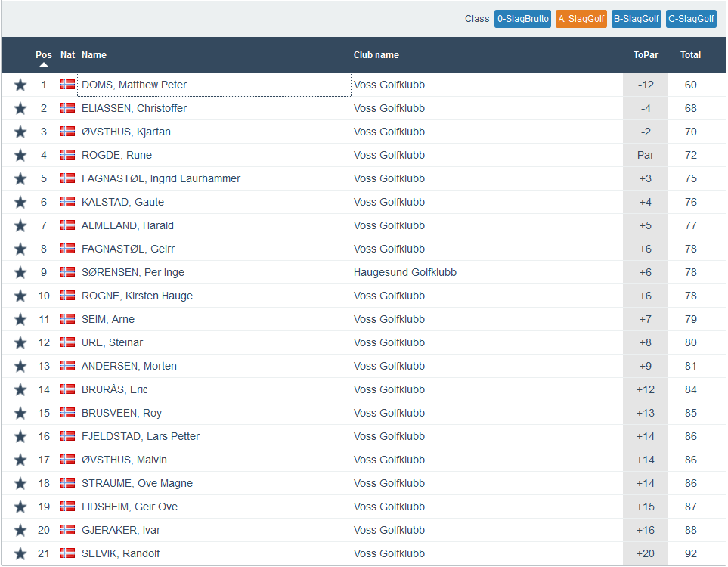Open the C-SlagGolf class
Image resolution: width=728 pixels, height=567 pixels.
[691, 19]
